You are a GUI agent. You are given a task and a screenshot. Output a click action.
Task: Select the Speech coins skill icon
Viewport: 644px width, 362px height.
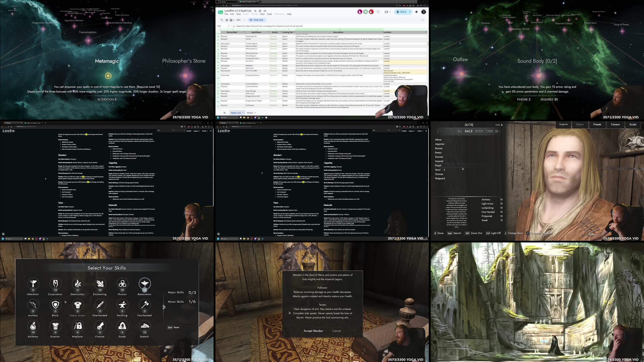coord(145,326)
